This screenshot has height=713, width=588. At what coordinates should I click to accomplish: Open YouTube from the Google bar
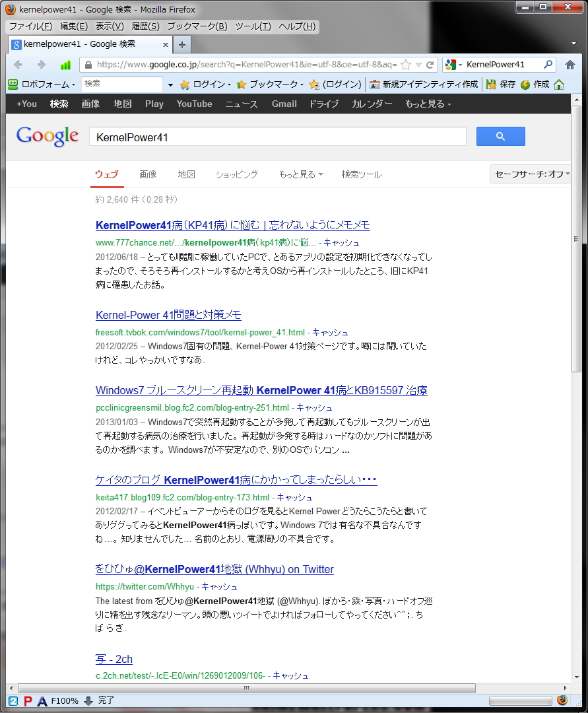195,104
